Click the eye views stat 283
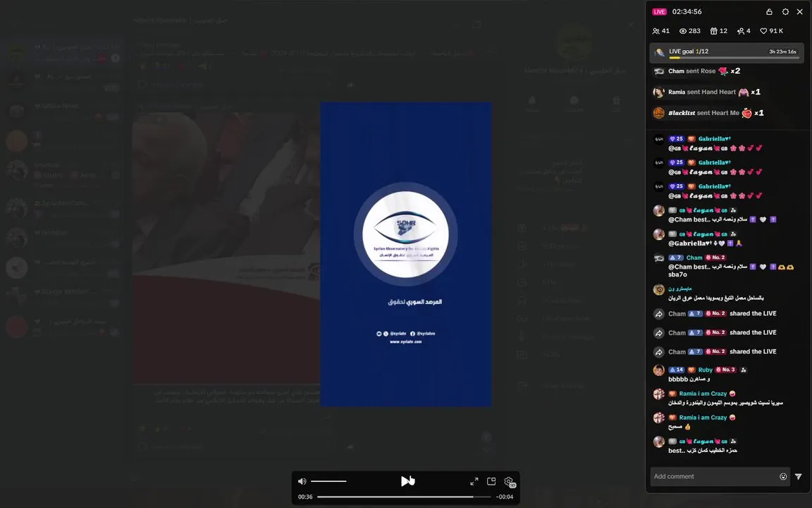812x508 pixels. click(690, 31)
